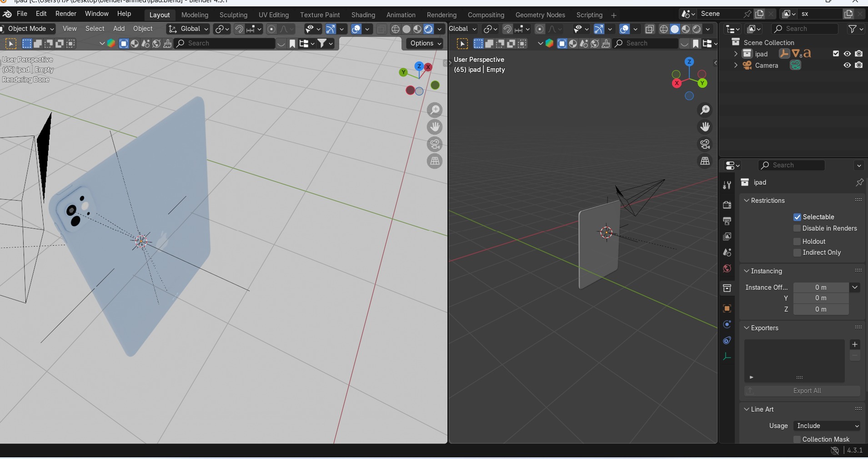Open the Object Data properties tab
The width and height of the screenshot is (868, 459).
click(x=727, y=357)
